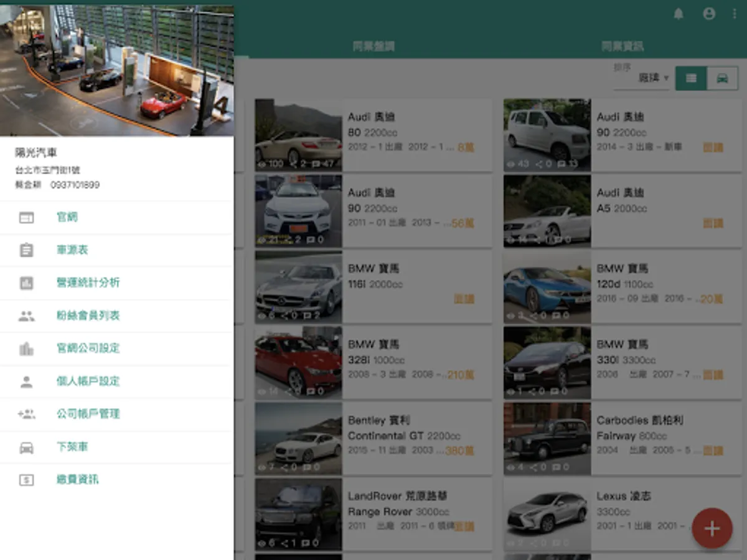The height and width of the screenshot is (560, 747).
Task: Click the 210萬 price on BMW 328i
Action: (460, 375)
